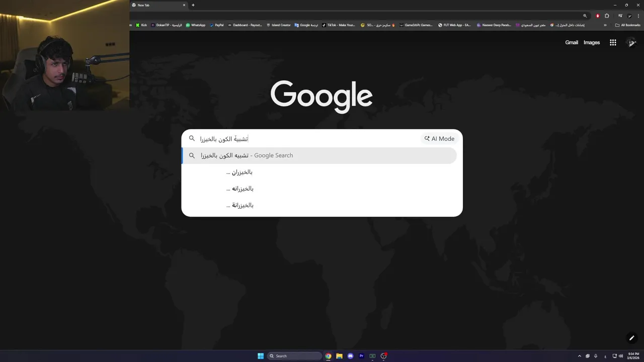Show hidden system tray icons
This screenshot has width=644, height=362.
click(579, 356)
